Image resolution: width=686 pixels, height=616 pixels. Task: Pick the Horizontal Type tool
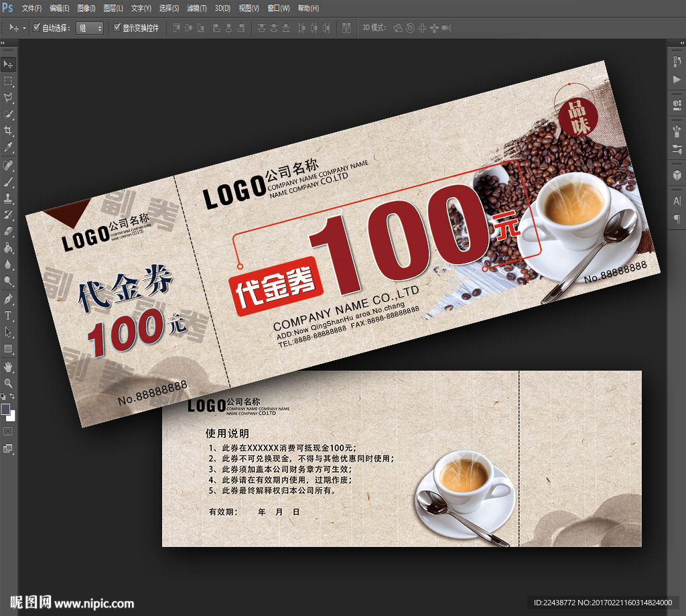(x=9, y=315)
